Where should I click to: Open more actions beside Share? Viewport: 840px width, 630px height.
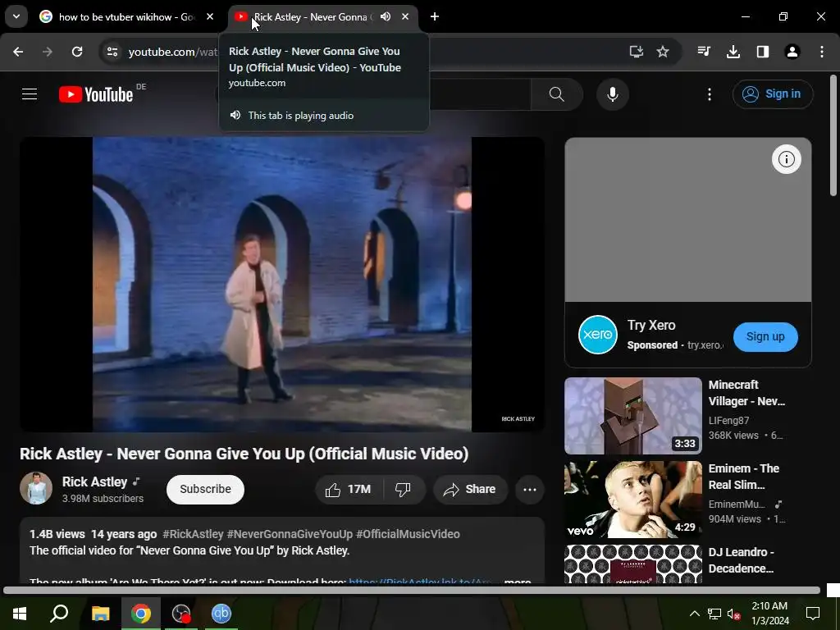(529, 489)
